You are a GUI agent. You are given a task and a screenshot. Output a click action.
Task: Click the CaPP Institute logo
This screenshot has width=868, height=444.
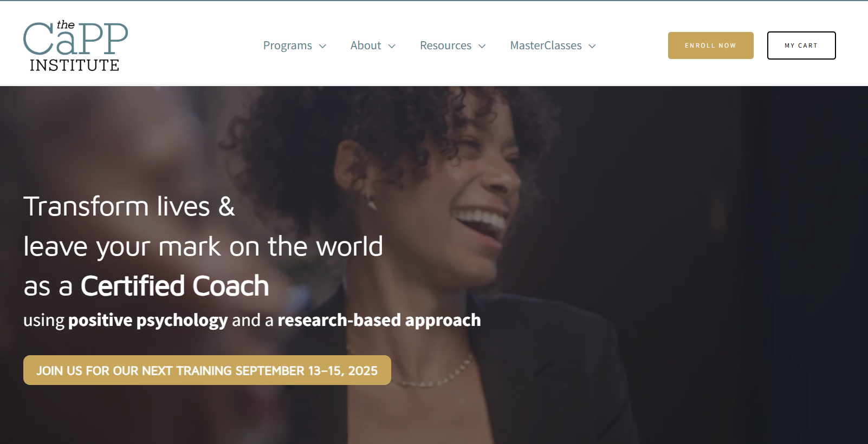[75, 46]
